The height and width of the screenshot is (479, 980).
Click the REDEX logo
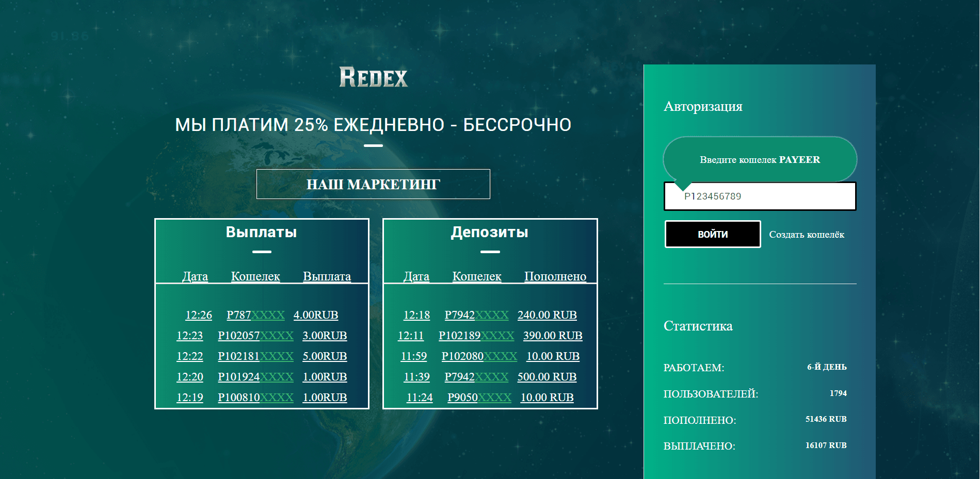pos(373,78)
